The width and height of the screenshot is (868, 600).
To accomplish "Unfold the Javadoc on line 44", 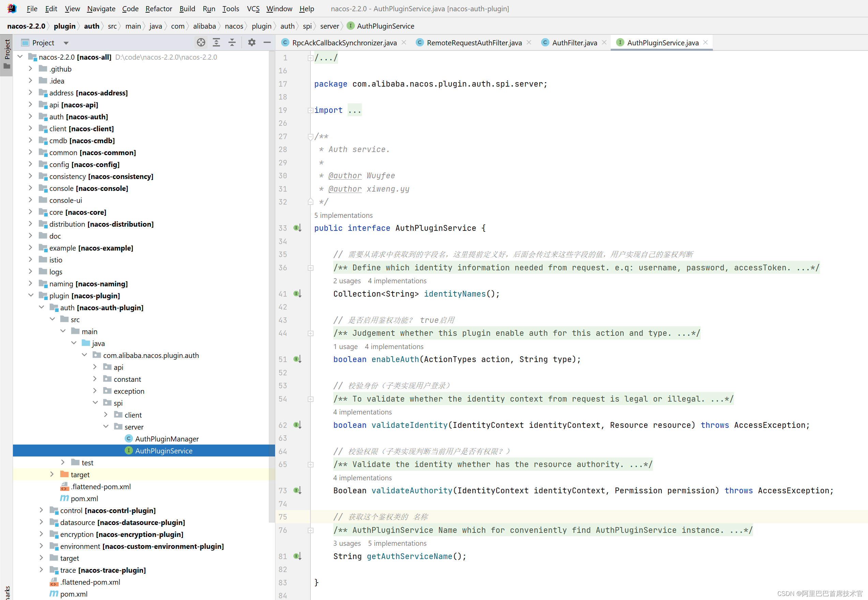I will point(310,333).
